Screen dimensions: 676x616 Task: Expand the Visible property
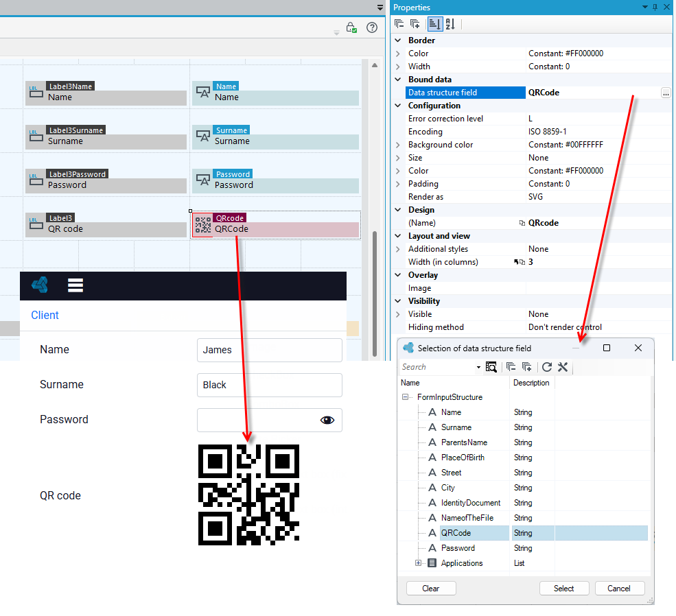[x=398, y=314]
